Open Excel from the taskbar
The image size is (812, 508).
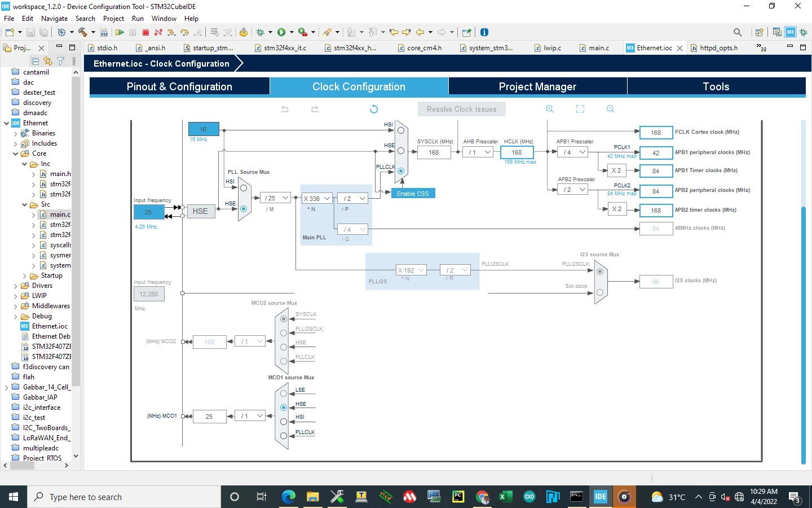505,497
